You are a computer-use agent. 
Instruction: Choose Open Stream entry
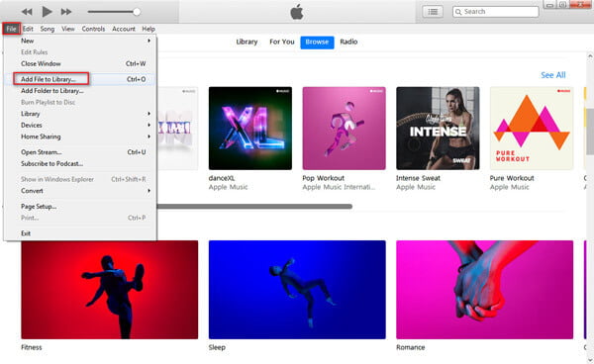tap(79, 152)
